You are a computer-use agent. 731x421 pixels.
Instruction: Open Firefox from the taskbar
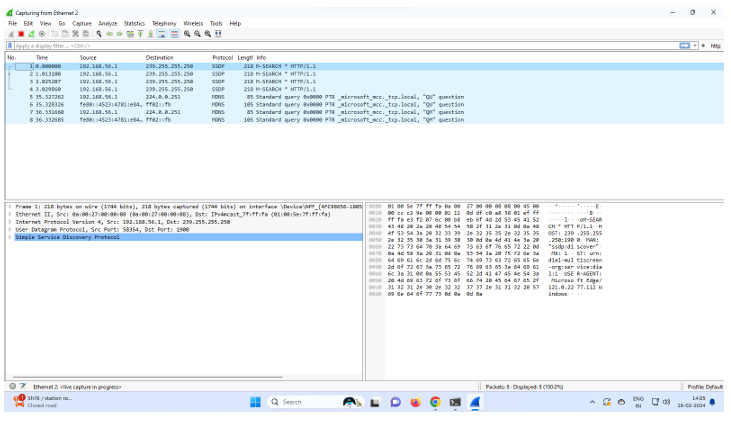[x=415, y=402]
